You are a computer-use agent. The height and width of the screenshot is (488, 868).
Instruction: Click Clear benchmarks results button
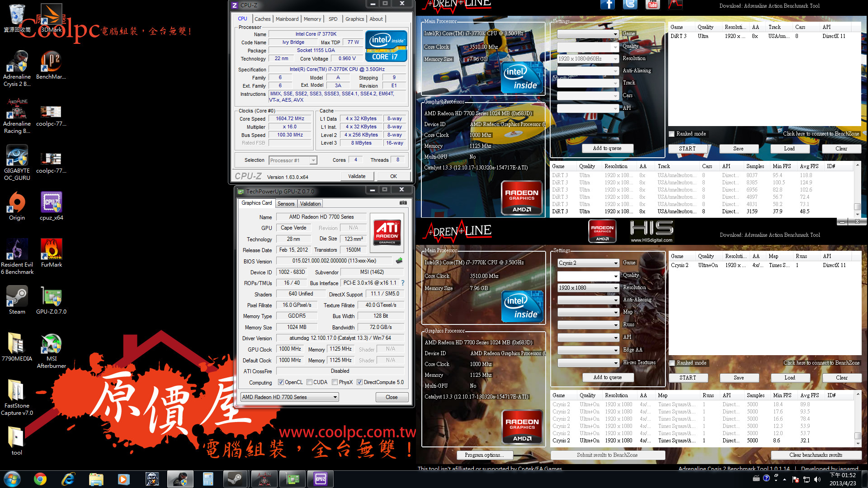click(816, 455)
